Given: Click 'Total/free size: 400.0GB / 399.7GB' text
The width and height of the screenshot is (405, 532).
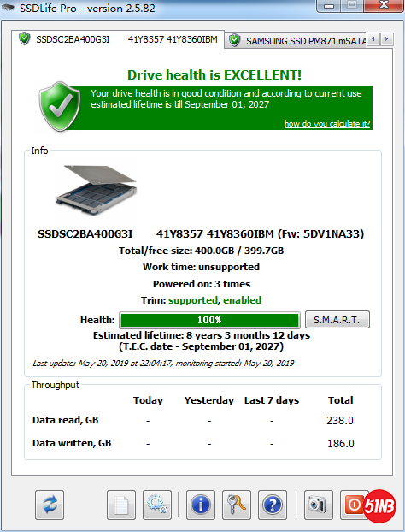Looking at the screenshot, I should (202, 251).
